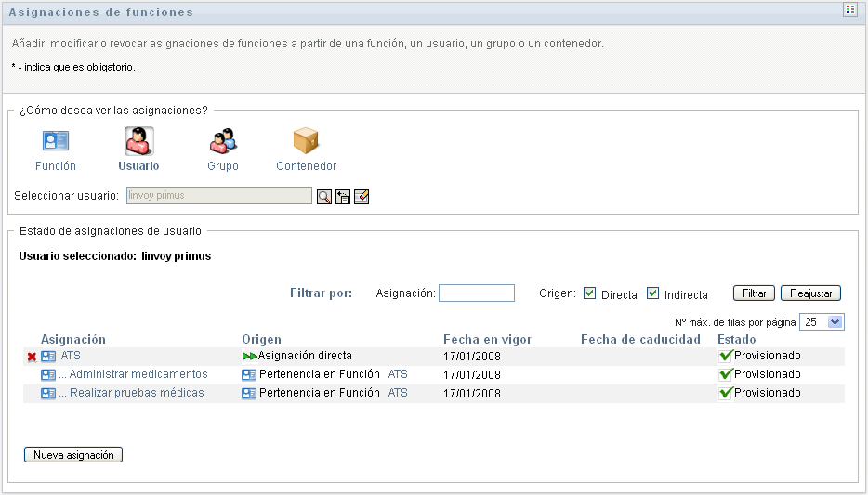Click Asignación directa origin text
The width and height of the screenshot is (868, 495).
(305, 356)
